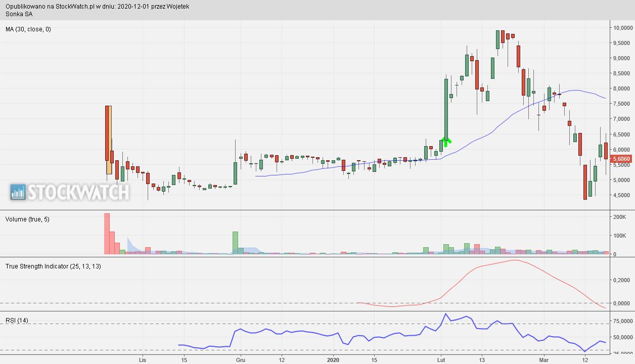The image size is (635, 364).
Task: Select the Volume (true, 5) indicator label
Action: click(27, 219)
